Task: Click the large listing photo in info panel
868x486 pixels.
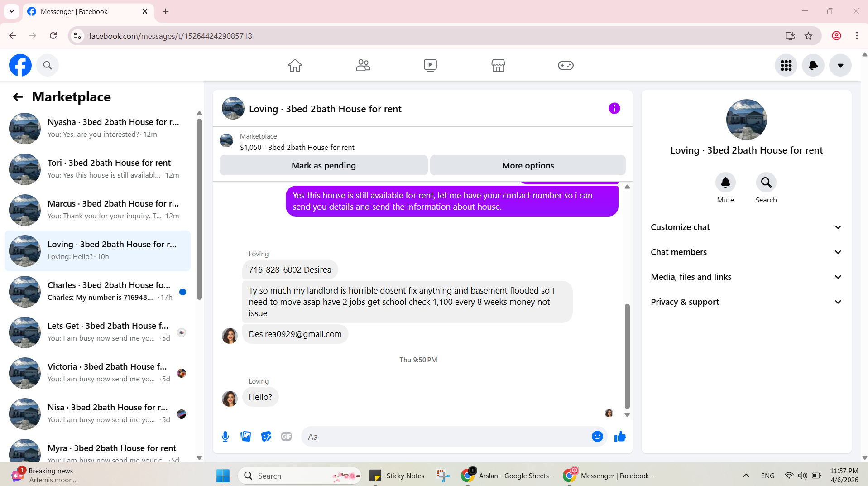Action: click(x=746, y=120)
